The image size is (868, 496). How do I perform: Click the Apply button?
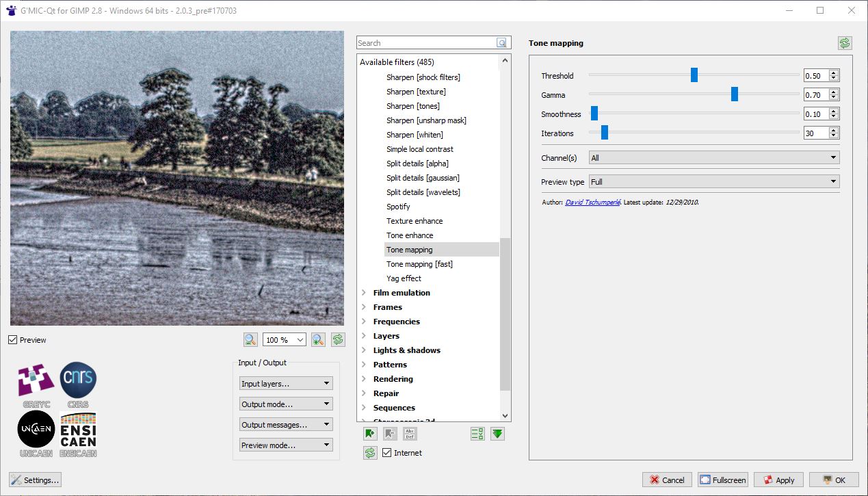coord(778,480)
